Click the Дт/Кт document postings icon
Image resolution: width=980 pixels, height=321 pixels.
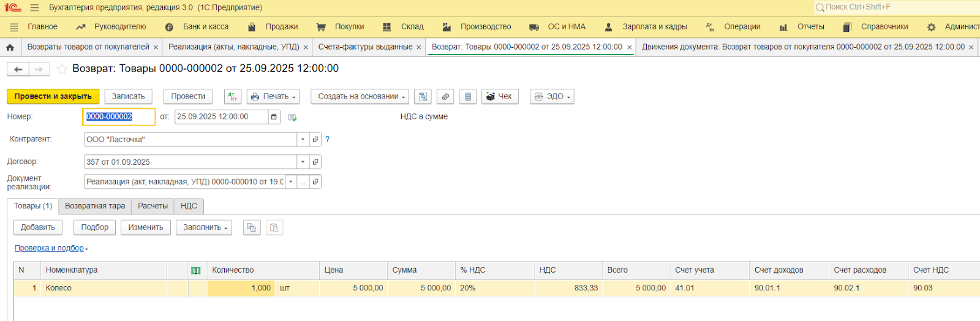click(x=233, y=97)
